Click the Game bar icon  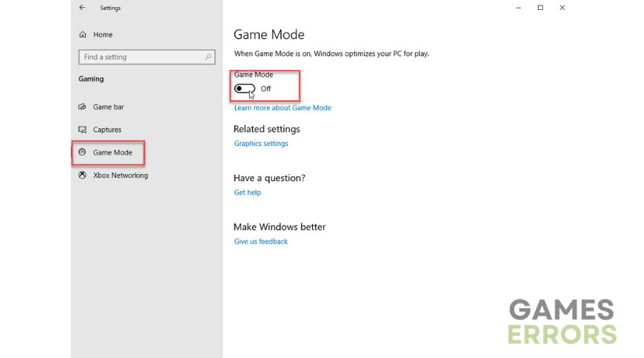[x=82, y=107]
